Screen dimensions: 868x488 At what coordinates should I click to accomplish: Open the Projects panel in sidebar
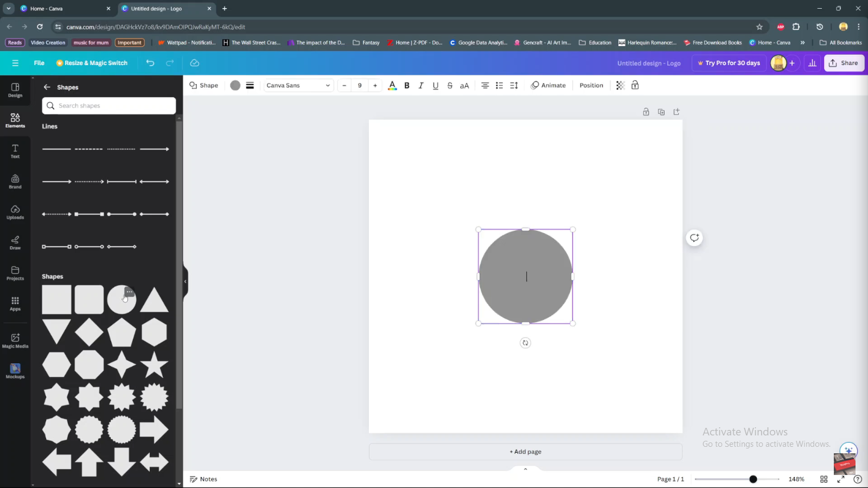coord(15,273)
